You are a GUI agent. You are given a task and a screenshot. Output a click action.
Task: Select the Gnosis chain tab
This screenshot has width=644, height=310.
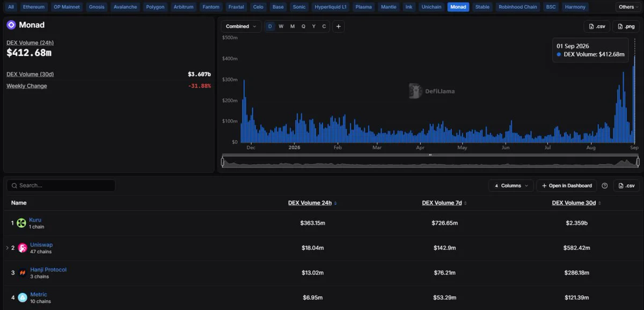[x=97, y=7]
